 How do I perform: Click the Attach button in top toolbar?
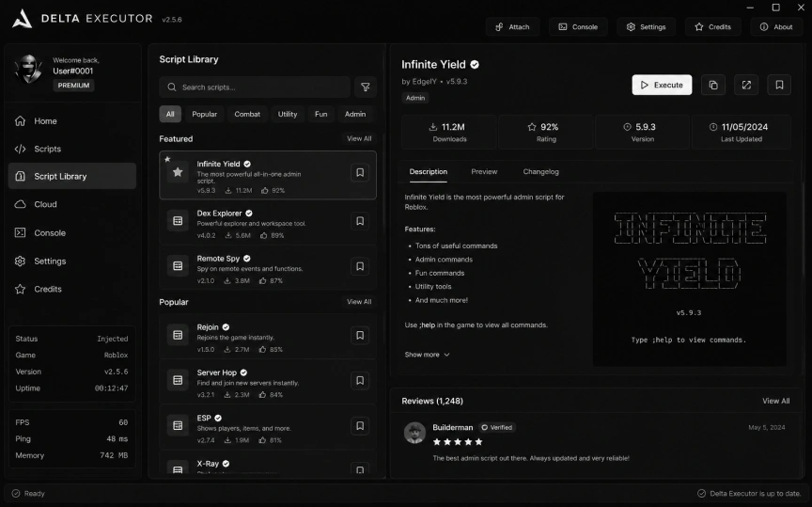[512, 27]
